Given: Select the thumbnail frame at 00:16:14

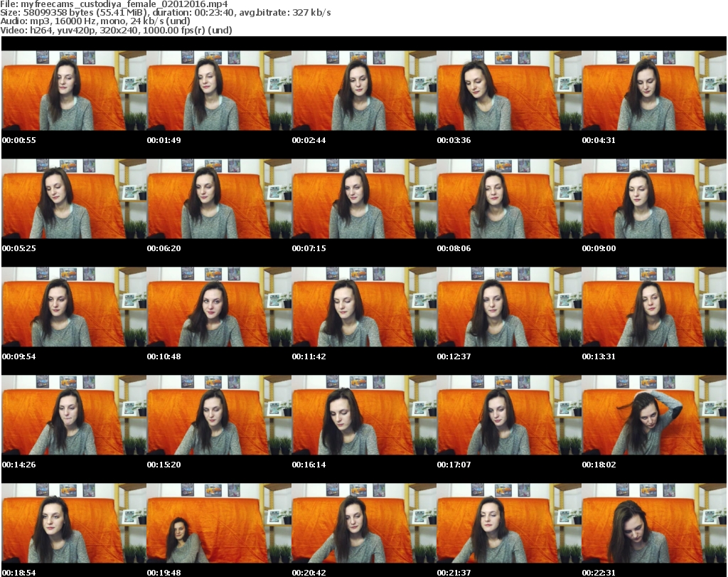Looking at the screenshot, I should click(363, 415).
